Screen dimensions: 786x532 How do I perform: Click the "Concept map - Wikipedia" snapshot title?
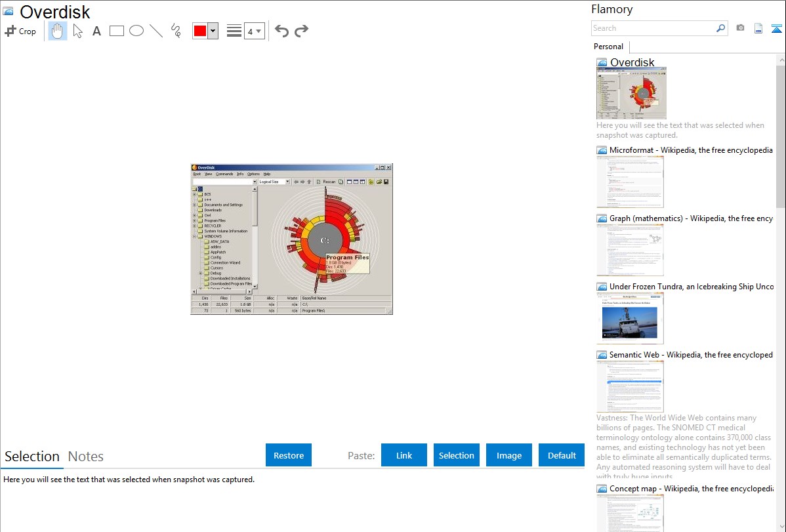pyautogui.click(x=691, y=489)
